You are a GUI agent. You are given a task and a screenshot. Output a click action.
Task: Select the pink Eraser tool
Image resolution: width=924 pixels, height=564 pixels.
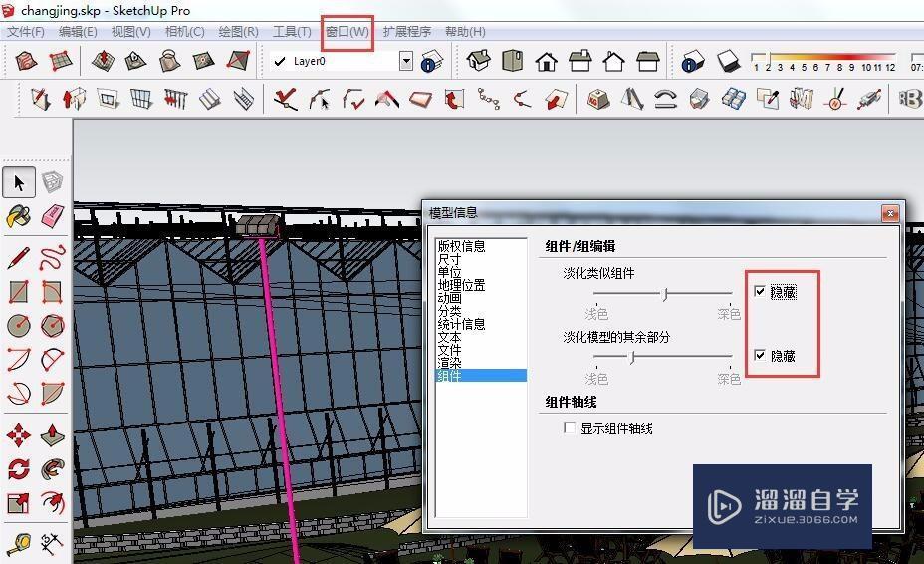(x=53, y=216)
